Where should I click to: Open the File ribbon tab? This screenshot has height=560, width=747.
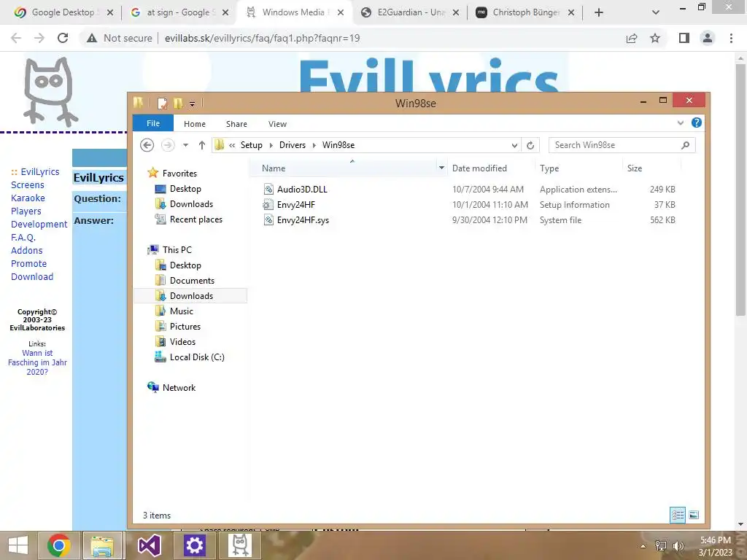tap(153, 123)
